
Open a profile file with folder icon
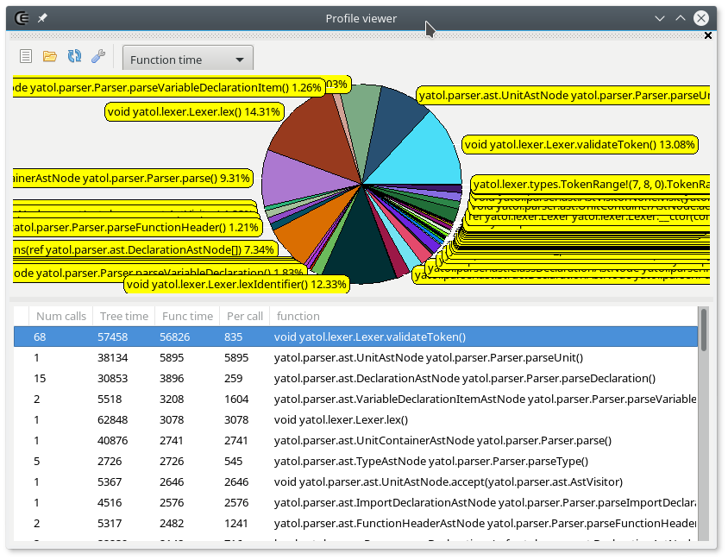tap(50, 57)
